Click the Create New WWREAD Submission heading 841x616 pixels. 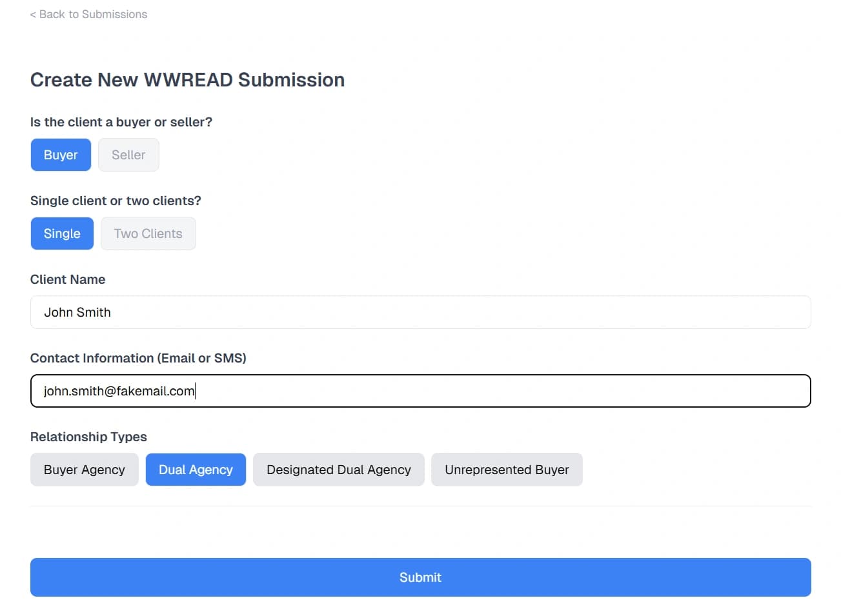(x=187, y=79)
